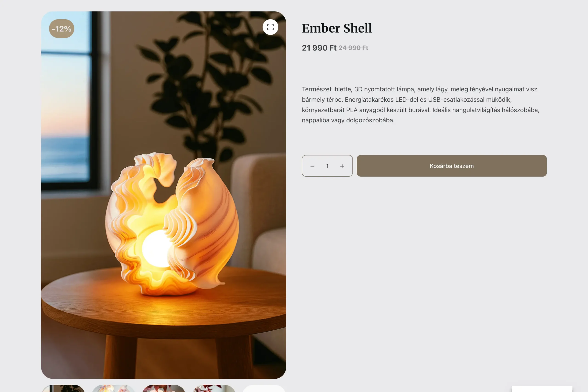Focus the quantity field showing 1
The width and height of the screenshot is (588, 392).
click(x=327, y=166)
